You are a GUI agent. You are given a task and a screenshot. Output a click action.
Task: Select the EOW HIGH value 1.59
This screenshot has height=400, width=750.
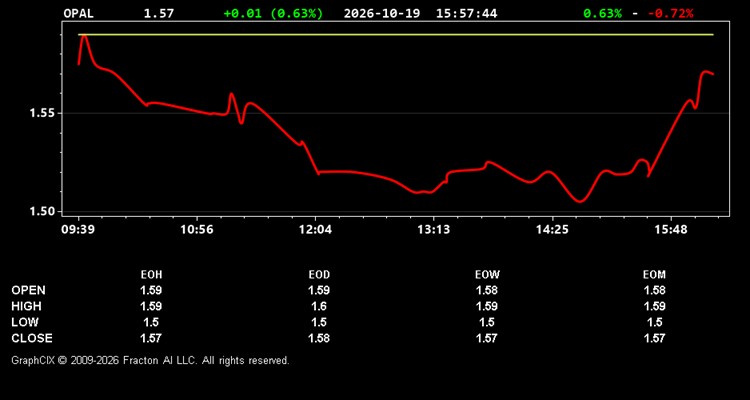[487, 306]
